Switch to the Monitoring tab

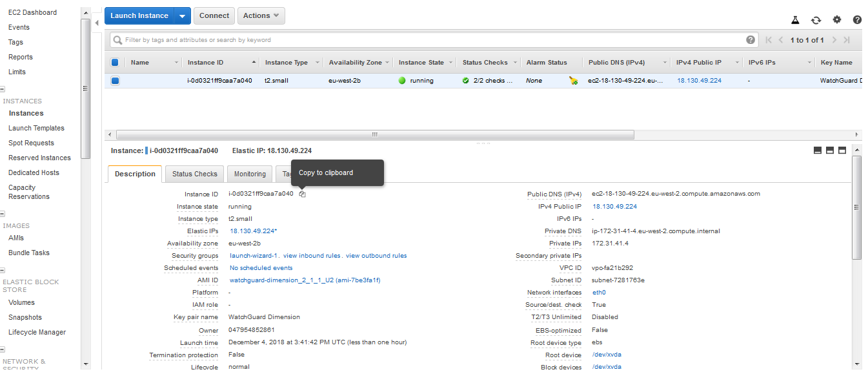249,173
